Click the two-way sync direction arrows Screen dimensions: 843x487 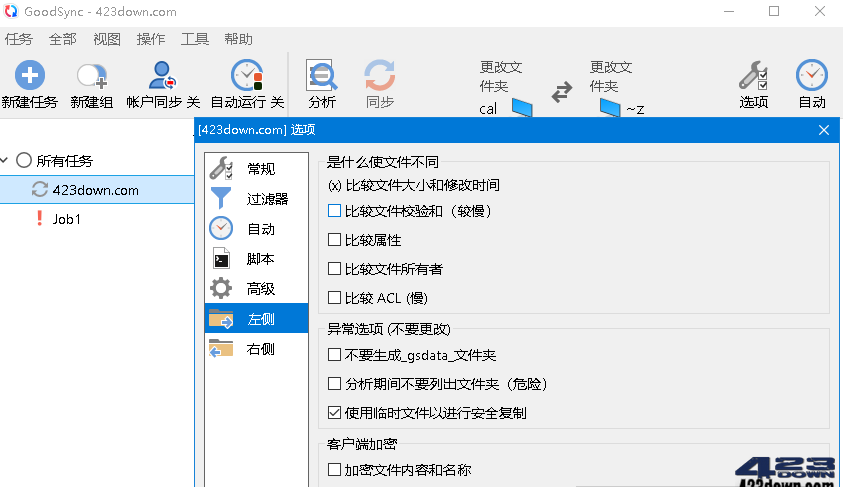tap(562, 92)
